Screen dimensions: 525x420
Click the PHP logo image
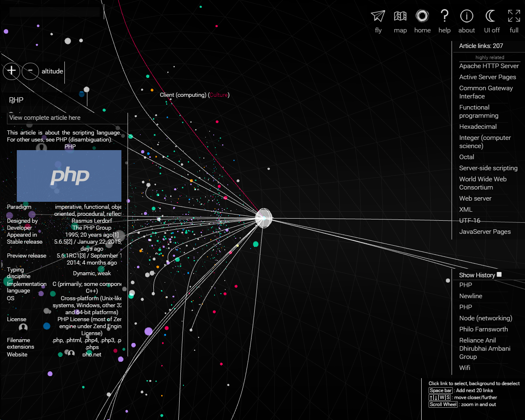pyautogui.click(x=69, y=176)
